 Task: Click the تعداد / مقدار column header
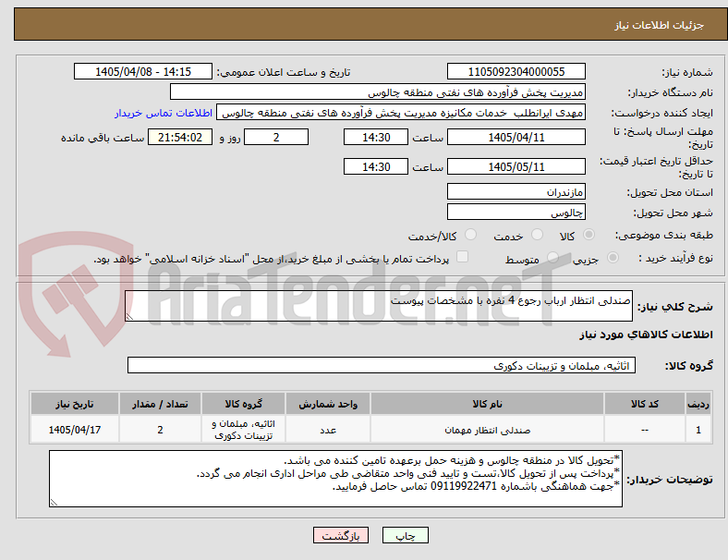point(160,404)
